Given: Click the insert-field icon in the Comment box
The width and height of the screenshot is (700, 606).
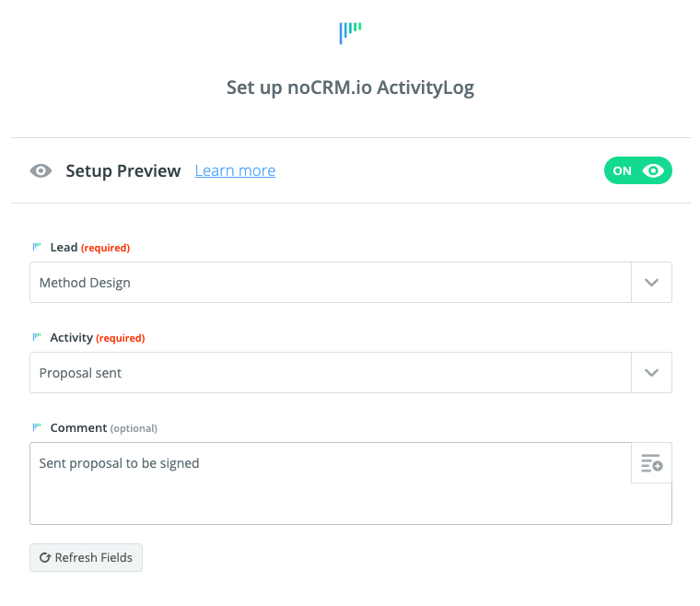Looking at the screenshot, I should tap(651, 463).
